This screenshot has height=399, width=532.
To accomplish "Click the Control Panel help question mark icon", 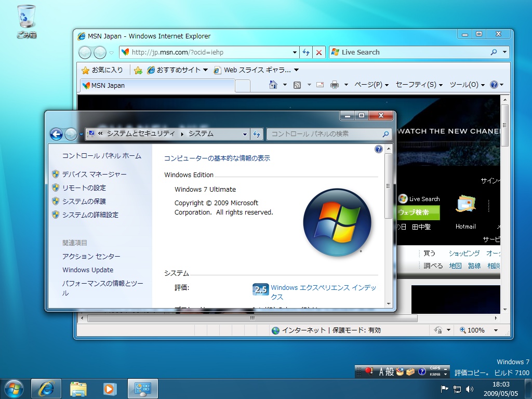I will pyautogui.click(x=379, y=149).
